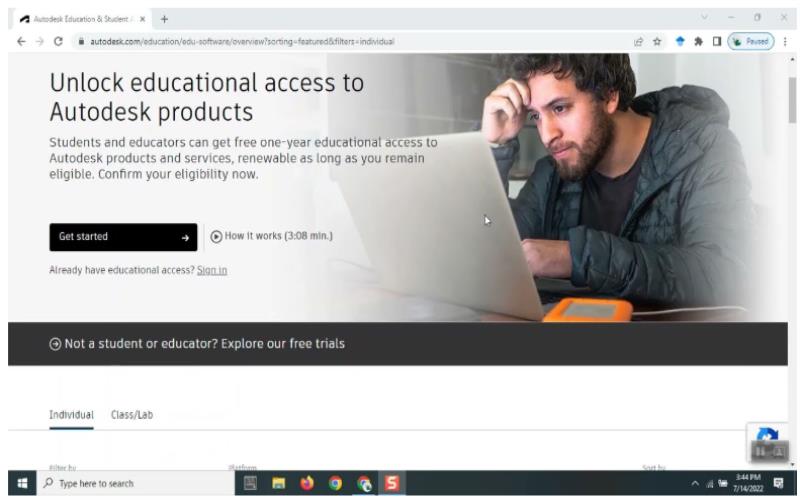
Task: Play the How it works video
Action: pos(271,236)
